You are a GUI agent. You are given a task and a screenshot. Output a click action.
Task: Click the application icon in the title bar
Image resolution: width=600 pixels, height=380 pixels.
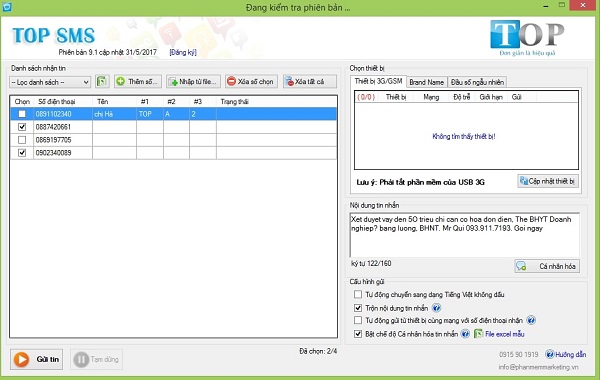[7, 7]
